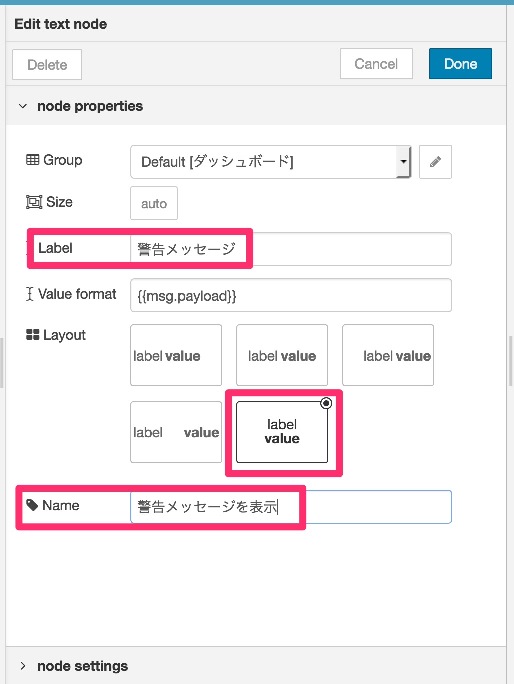The image size is (514, 684).
Task: Open the auto Size selector
Action: click(x=154, y=203)
